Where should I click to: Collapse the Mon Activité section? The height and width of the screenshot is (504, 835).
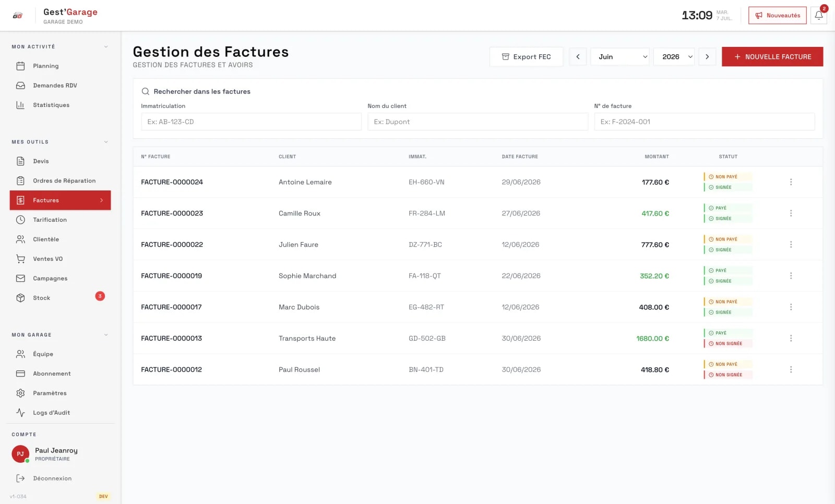pyautogui.click(x=106, y=47)
